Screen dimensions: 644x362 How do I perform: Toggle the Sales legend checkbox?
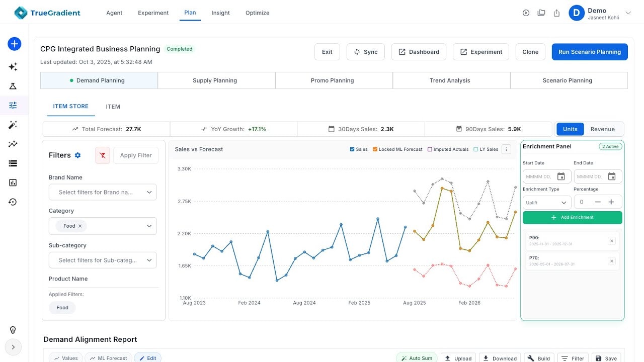(x=352, y=149)
